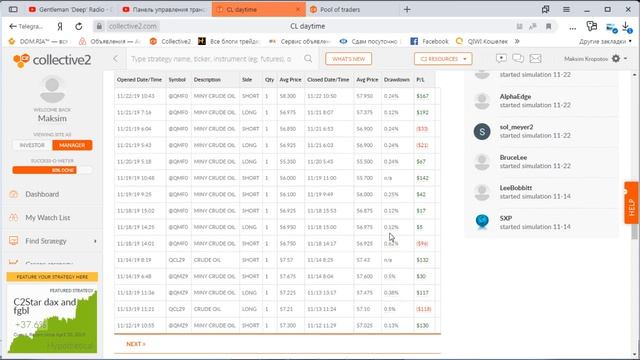This screenshot has height=360, width=640.
Task: Open the Facebook bookmark
Action: click(429, 41)
